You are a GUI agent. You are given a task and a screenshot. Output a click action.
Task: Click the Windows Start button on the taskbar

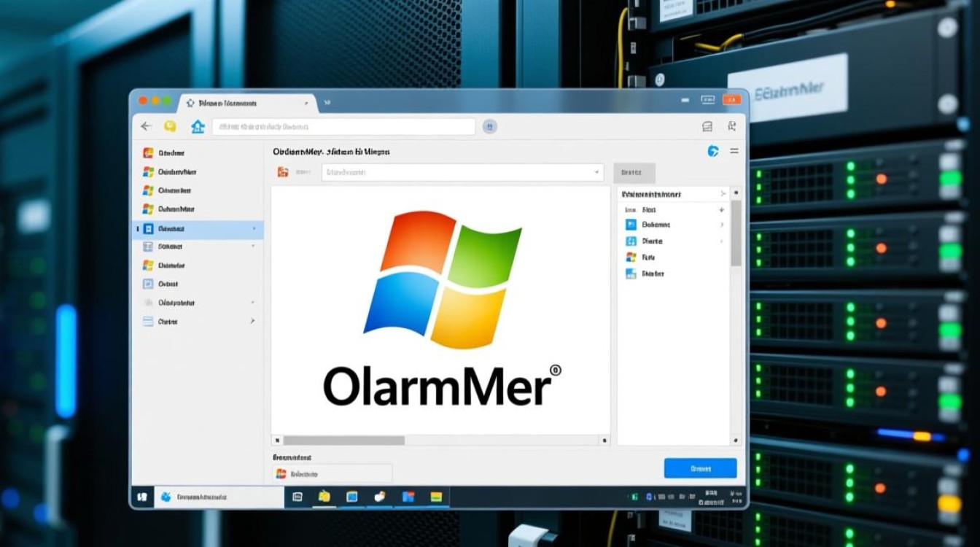(141, 497)
